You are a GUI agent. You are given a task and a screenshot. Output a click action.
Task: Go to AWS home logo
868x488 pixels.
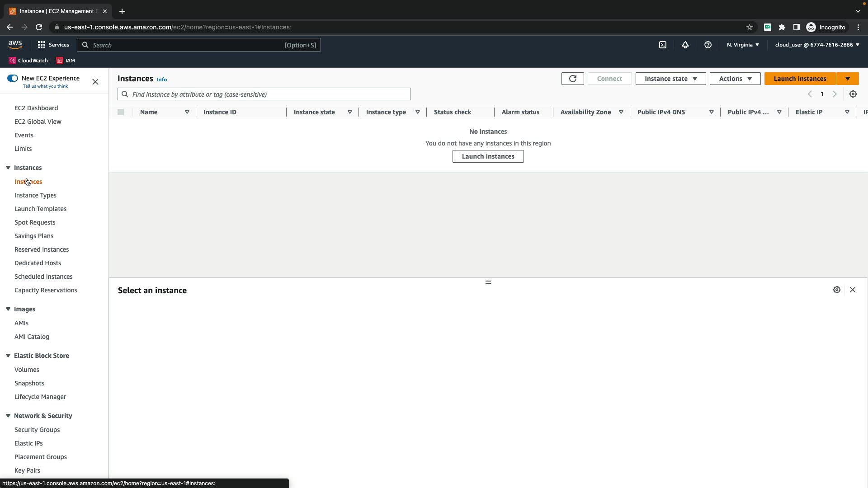pyautogui.click(x=15, y=45)
